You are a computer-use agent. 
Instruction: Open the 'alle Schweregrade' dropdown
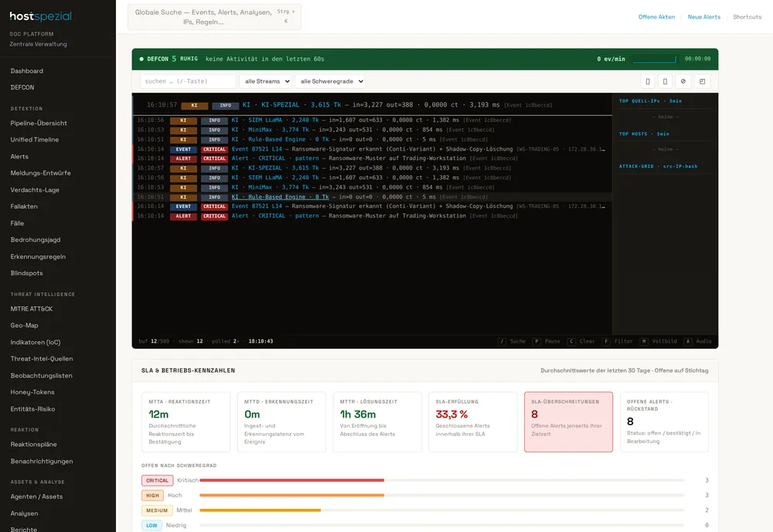pyautogui.click(x=331, y=81)
